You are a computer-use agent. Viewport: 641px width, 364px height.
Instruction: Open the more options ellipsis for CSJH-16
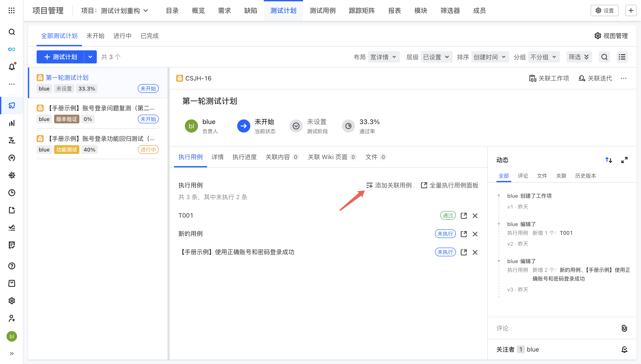click(624, 78)
